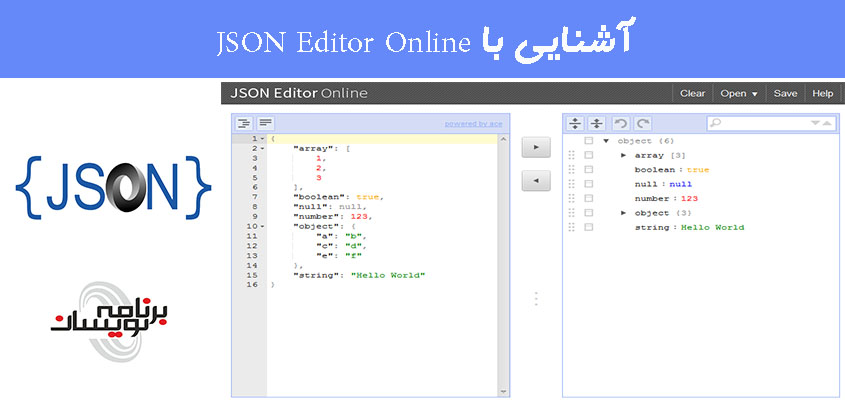The height and width of the screenshot is (401, 845).
Task: Redo last action in tree editor
Action: (643, 123)
